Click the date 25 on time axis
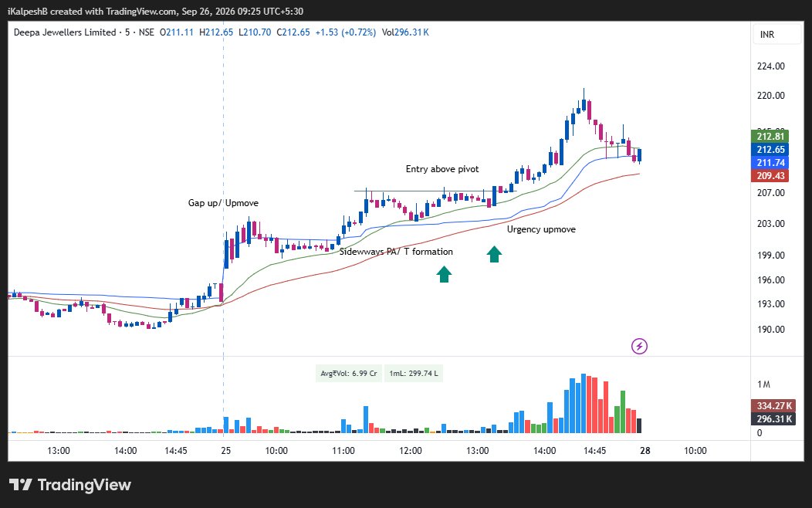This screenshot has height=508, width=812. [226, 451]
